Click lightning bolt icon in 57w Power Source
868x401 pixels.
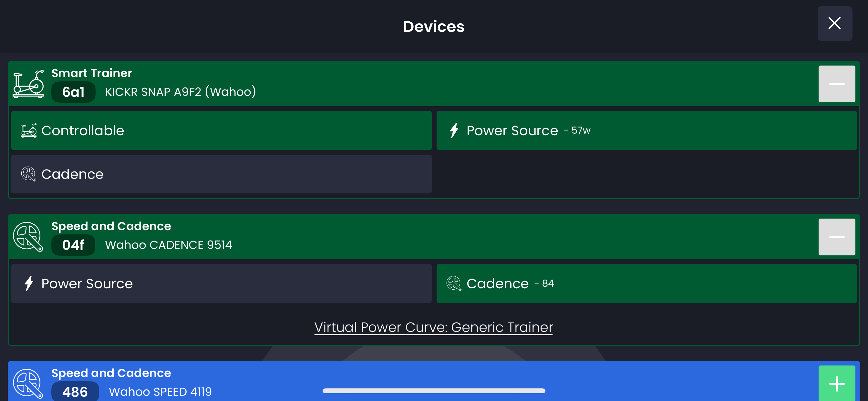click(454, 130)
